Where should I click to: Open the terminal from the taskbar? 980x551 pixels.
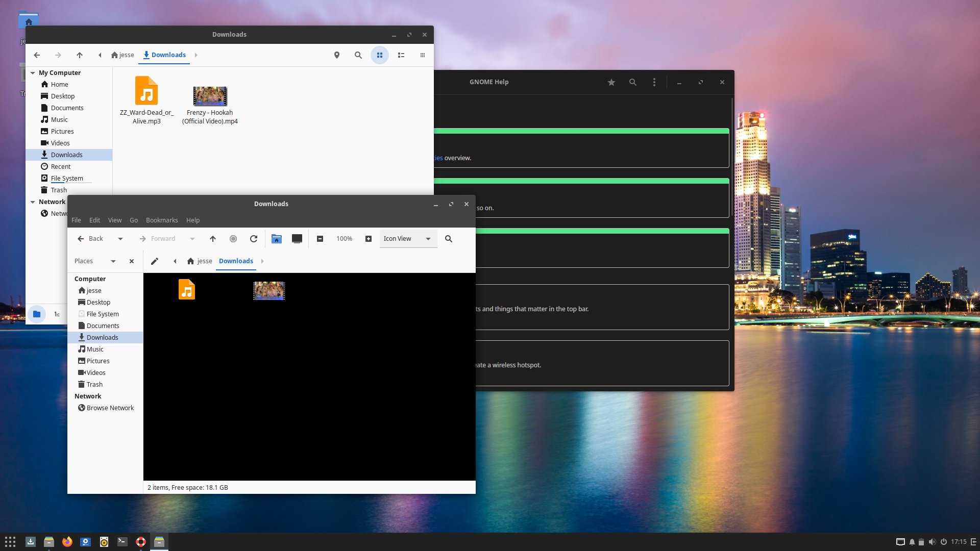click(x=122, y=542)
